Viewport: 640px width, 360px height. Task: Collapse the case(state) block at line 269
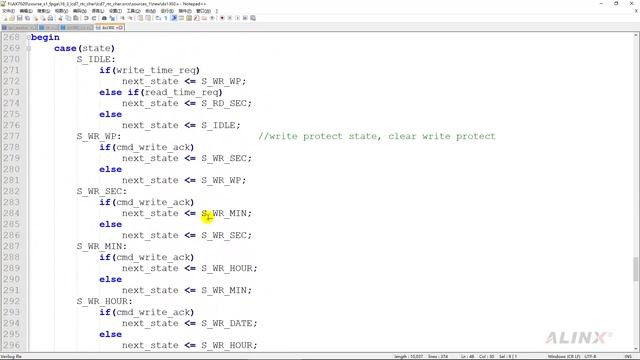point(29,48)
